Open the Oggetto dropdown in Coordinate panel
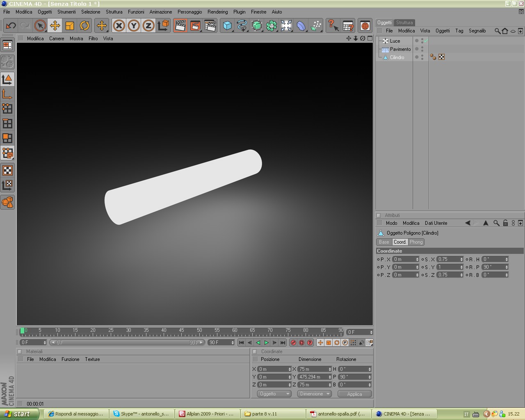The image size is (525, 420). click(x=274, y=394)
